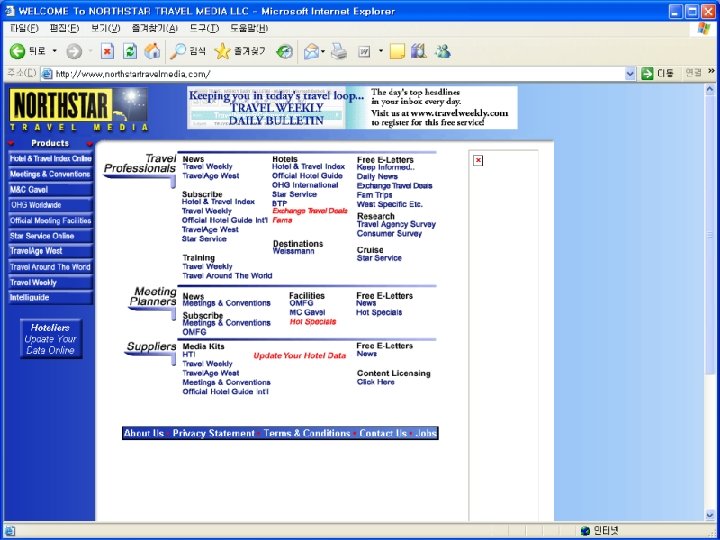Open the Edit button dropdown arrow

[381, 51]
